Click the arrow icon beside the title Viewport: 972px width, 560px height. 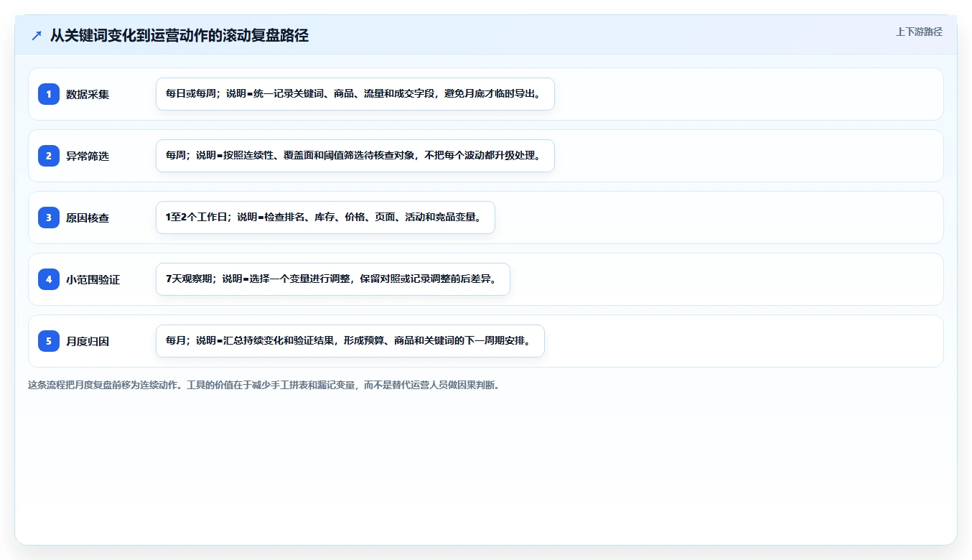37,35
